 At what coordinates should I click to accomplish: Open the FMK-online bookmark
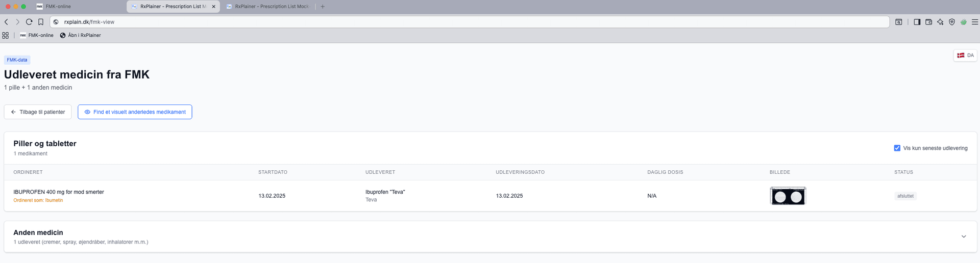37,35
